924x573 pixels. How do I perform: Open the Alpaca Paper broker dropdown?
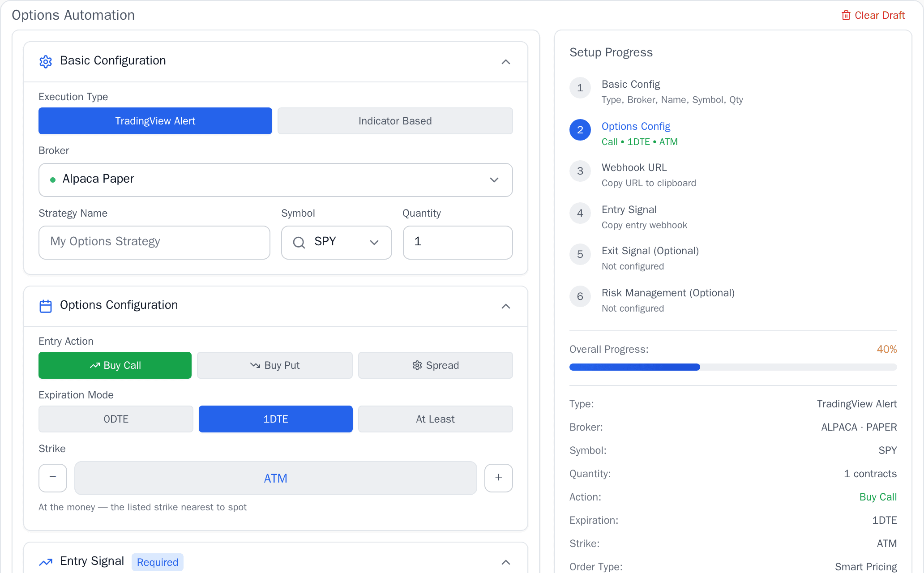[276, 180]
